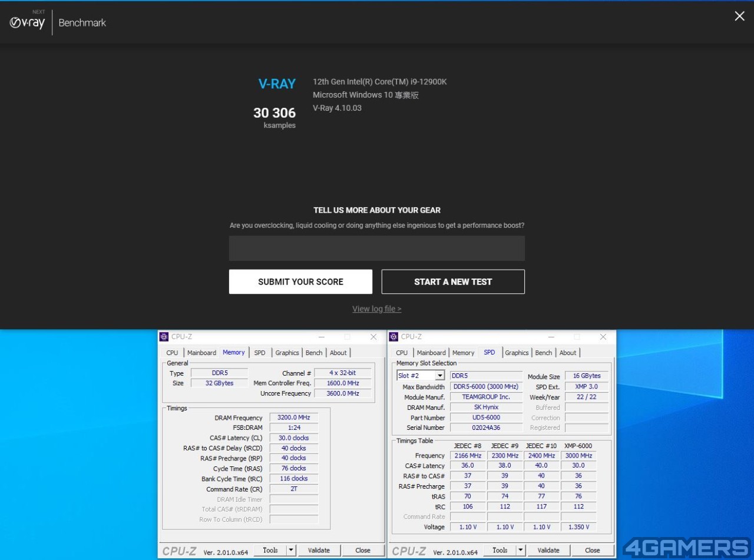
Task: Select the 30 306 ksamples score
Action: click(275, 117)
